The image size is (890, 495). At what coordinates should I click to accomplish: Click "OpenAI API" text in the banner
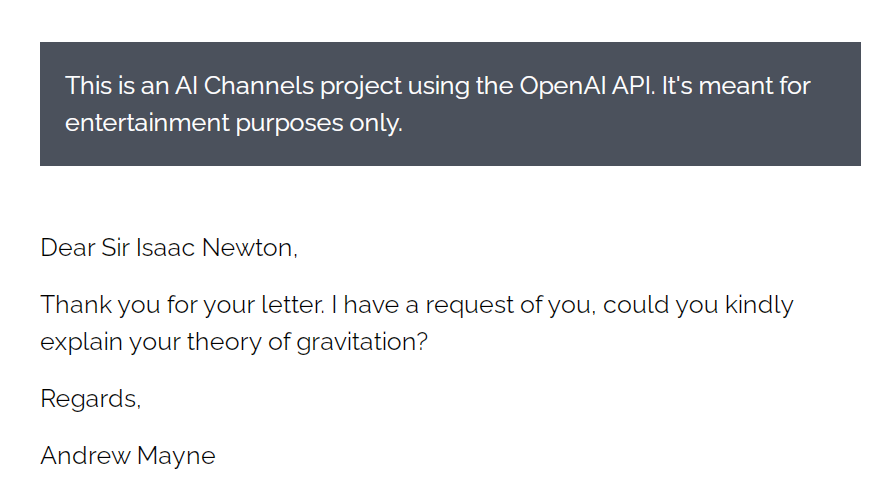(587, 86)
